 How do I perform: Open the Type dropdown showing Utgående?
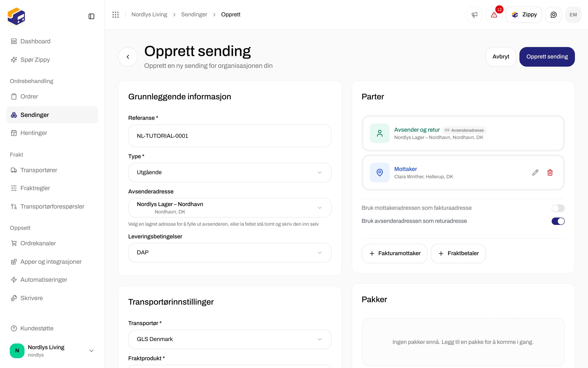click(x=230, y=173)
